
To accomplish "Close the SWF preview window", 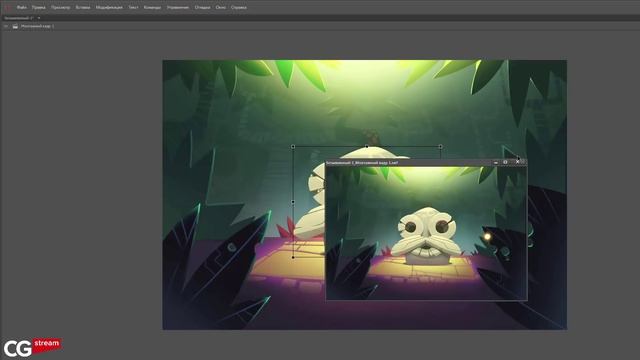I will point(517,162).
